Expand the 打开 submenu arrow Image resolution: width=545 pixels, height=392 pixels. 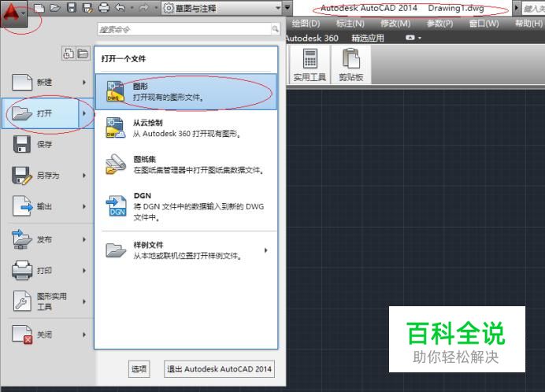[84, 113]
